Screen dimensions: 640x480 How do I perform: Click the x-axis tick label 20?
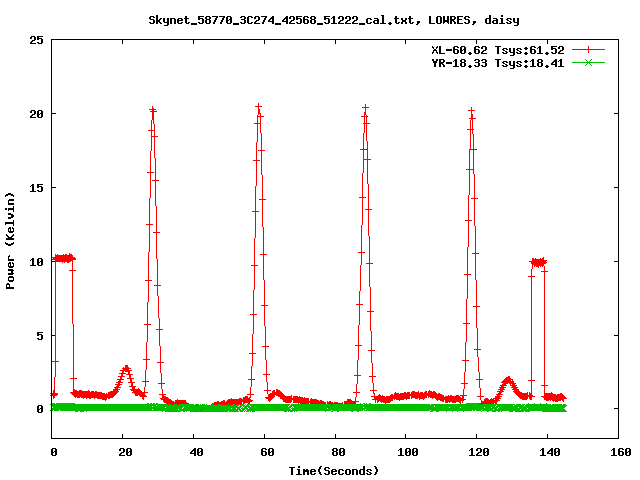125,452
